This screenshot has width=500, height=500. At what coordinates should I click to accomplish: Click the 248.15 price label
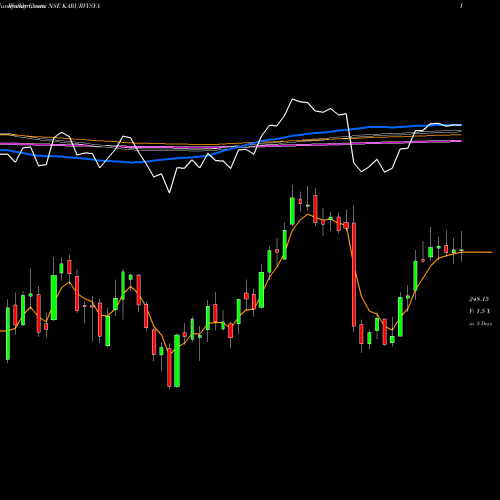(x=479, y=299)
